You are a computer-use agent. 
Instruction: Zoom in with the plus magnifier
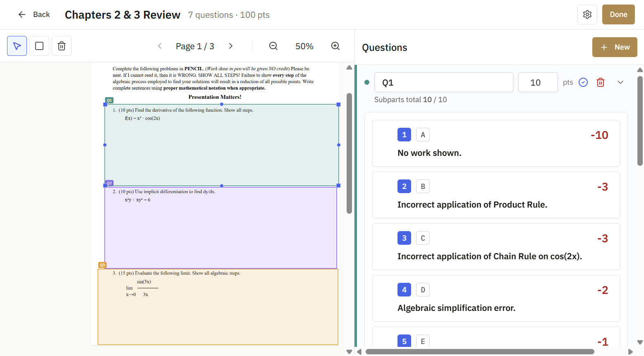(x=335, y=46)
